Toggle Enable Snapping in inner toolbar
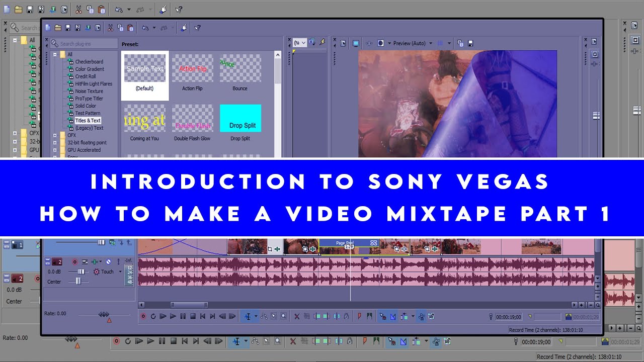 383,316
